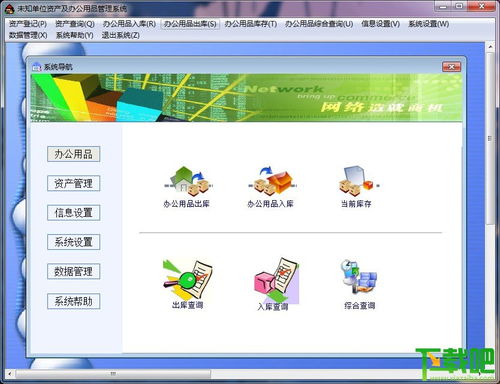Click the 办公用品出库 label under the icon
This screenshot has height=384, width=500.
187,203
